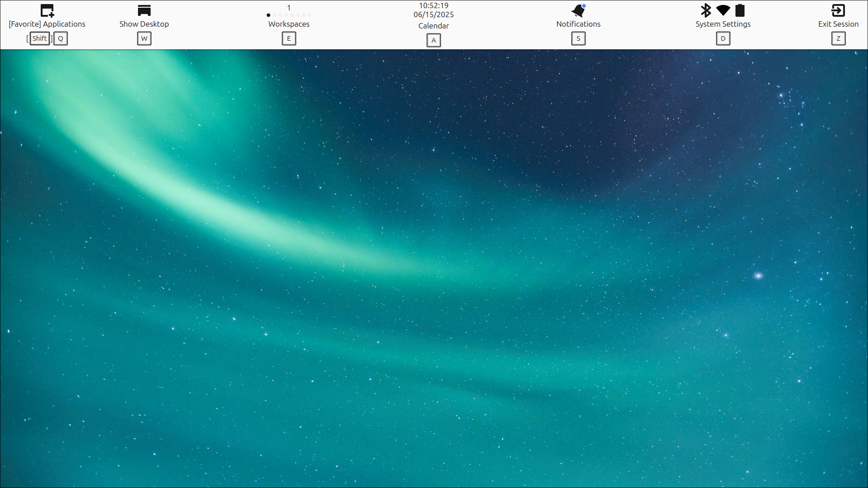Click the Wi-Fi status icon

tap(723, 10)
